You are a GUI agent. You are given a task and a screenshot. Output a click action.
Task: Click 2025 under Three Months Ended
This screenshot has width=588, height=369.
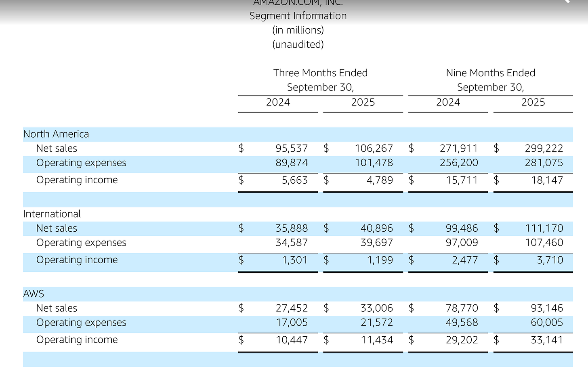tap(363, 102)
